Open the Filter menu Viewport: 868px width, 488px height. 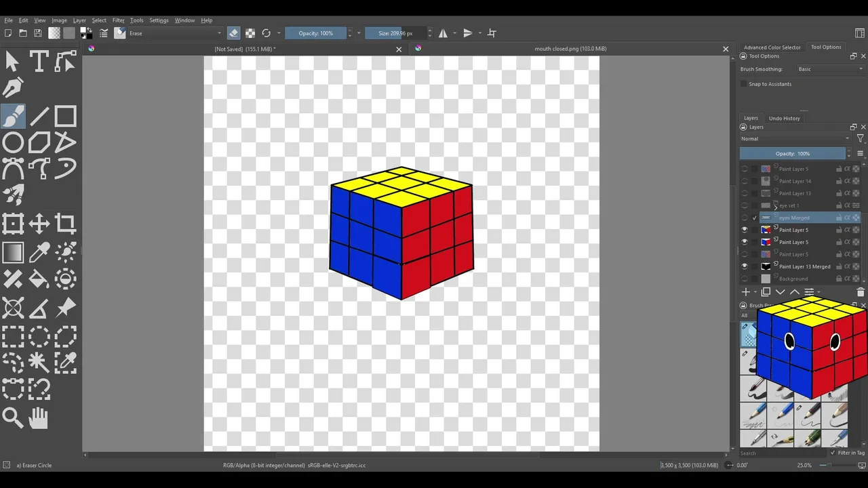click(118, 20)
